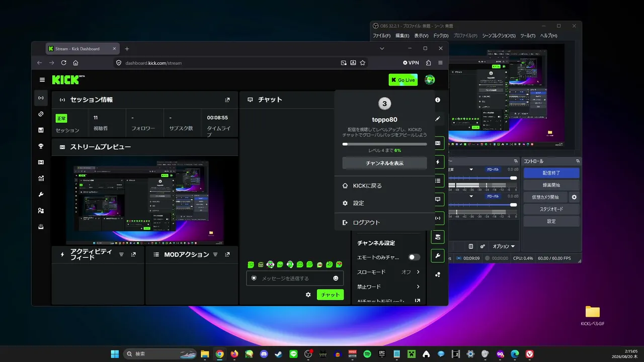Viewport: 644px width, 362px height.
Task: Open the OBS ドック(D) menu
Action: (441, 36)
